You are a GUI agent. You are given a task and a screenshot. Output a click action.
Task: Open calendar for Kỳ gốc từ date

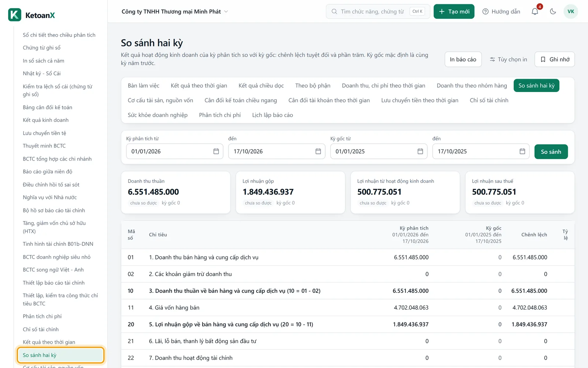point(420,151)
